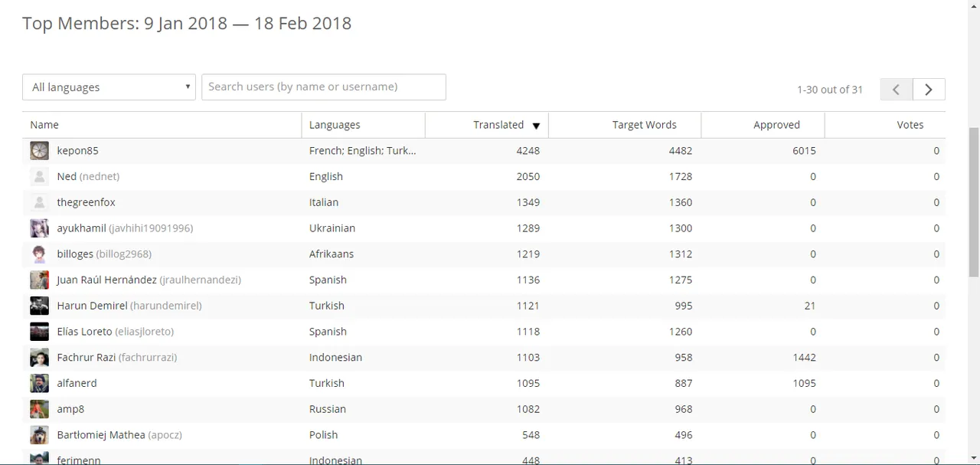This screenshot has height=465, width=980.
Task: Open Juan Raúl Hernández's profile link
Action: tap(106, 280)
